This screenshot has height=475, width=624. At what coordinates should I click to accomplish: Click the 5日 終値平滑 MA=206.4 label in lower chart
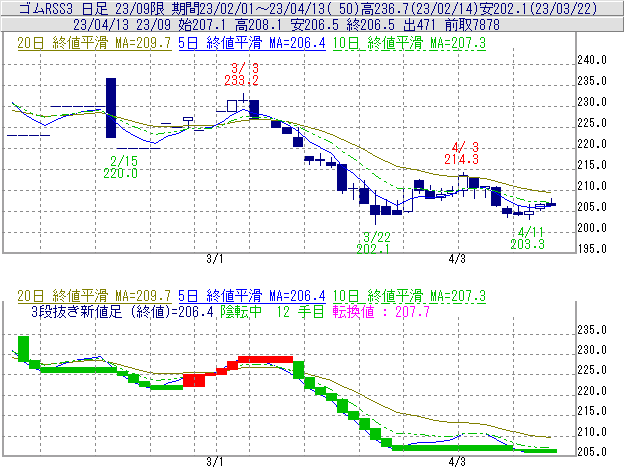[x=252, y=296]
